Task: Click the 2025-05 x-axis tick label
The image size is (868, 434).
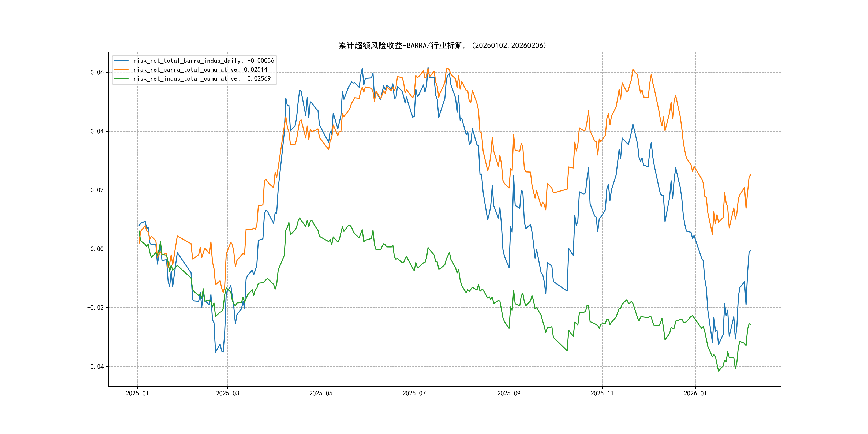Action: pyautogui.click(x=321, y=393)
